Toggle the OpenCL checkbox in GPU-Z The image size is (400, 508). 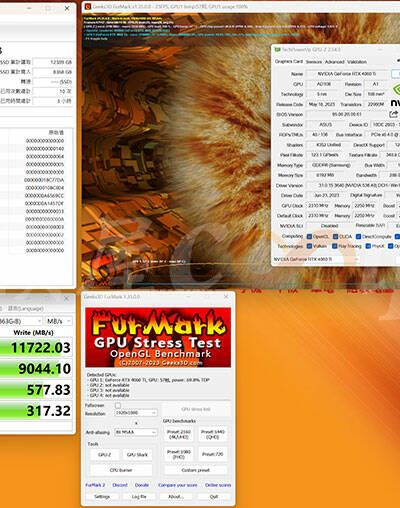tap(309, 236)
